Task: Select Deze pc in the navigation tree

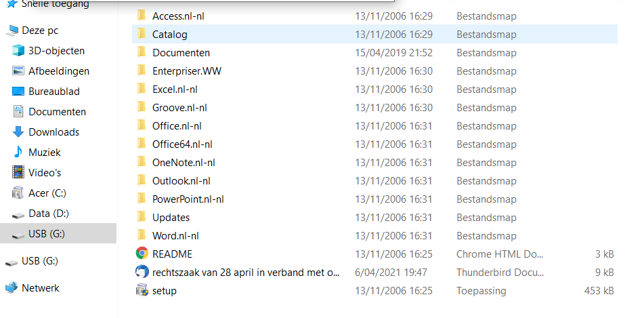Action: pos(40,30)
